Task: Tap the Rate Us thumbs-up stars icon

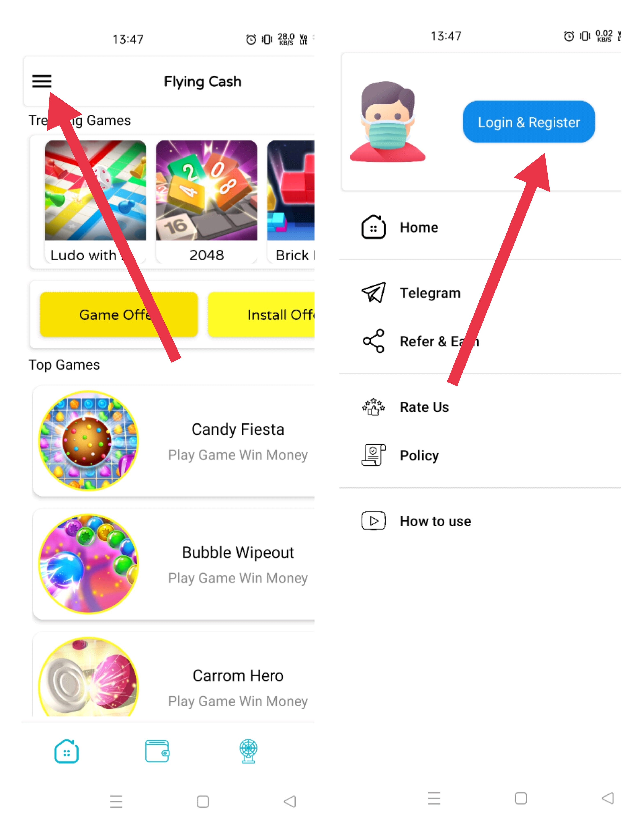Action: click(x=373, y=407)
